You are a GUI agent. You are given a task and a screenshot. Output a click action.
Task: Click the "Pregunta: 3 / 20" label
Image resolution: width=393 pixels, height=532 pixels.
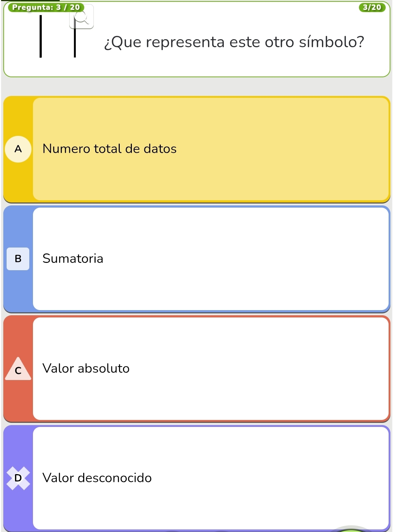click(46, 7)
